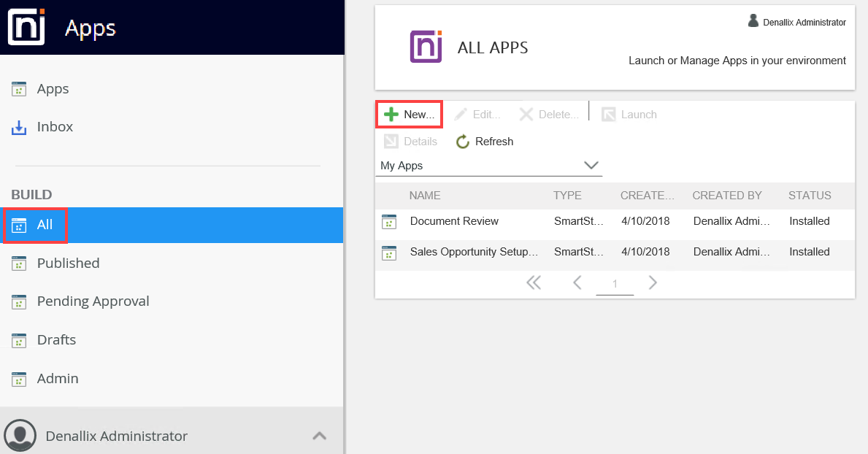Viewport: 868px width, 454px height.
Task: Expand the Denallix Administrator user menu chevron
Action: [319, 436]
